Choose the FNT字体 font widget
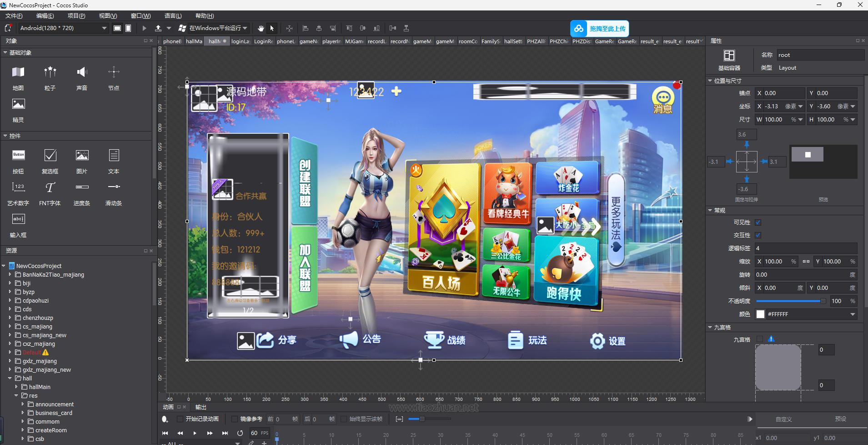The width and height of the screenshot is (868, 445). click(50, 187)
